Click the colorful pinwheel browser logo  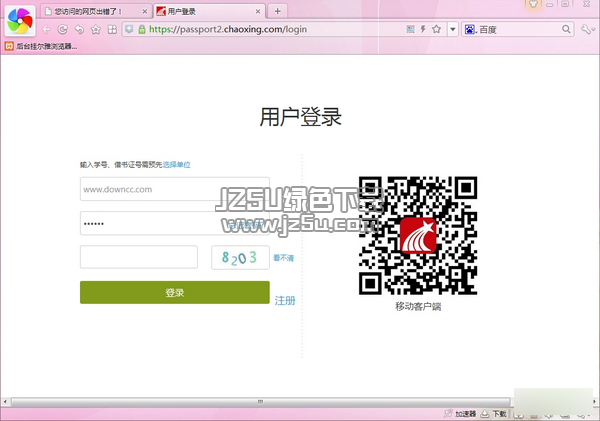tap(20, 21)
